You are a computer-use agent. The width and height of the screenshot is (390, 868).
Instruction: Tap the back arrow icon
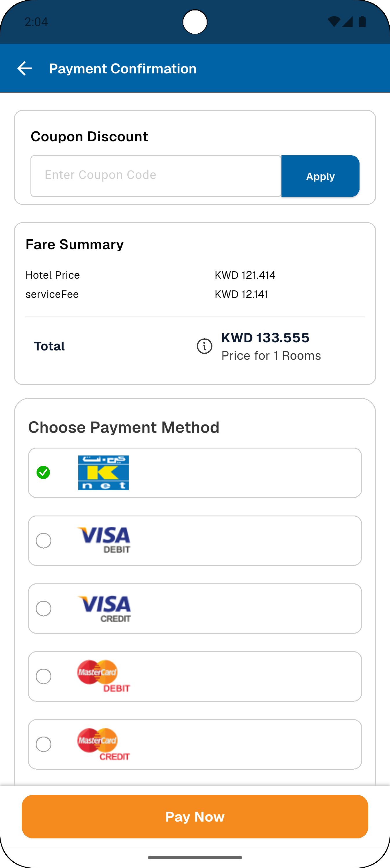[24, 68]
